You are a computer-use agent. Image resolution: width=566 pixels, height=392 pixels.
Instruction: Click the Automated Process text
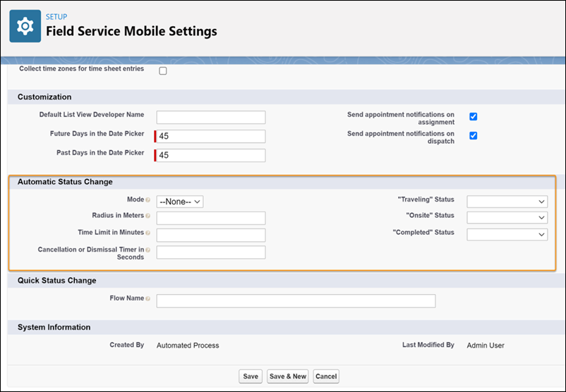(188, 345)
